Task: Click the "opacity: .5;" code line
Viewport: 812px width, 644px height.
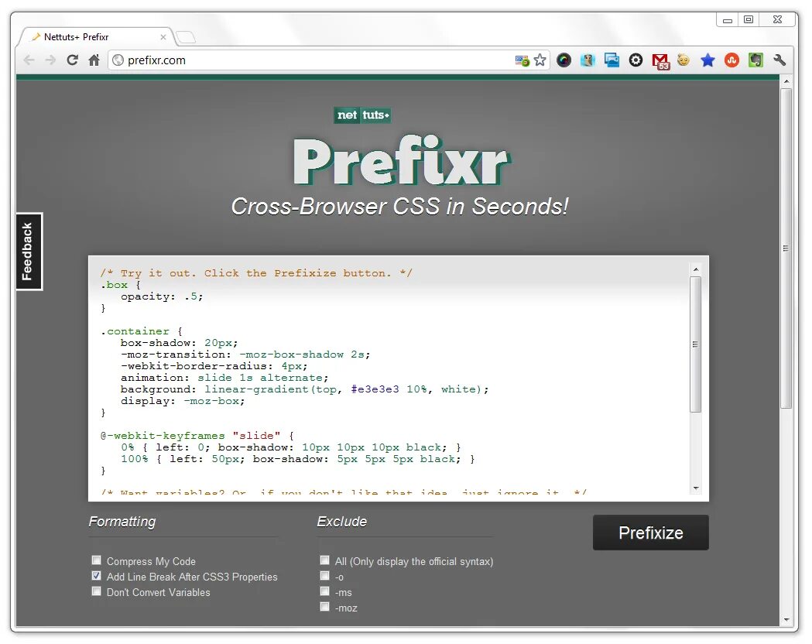Action: 162,296
